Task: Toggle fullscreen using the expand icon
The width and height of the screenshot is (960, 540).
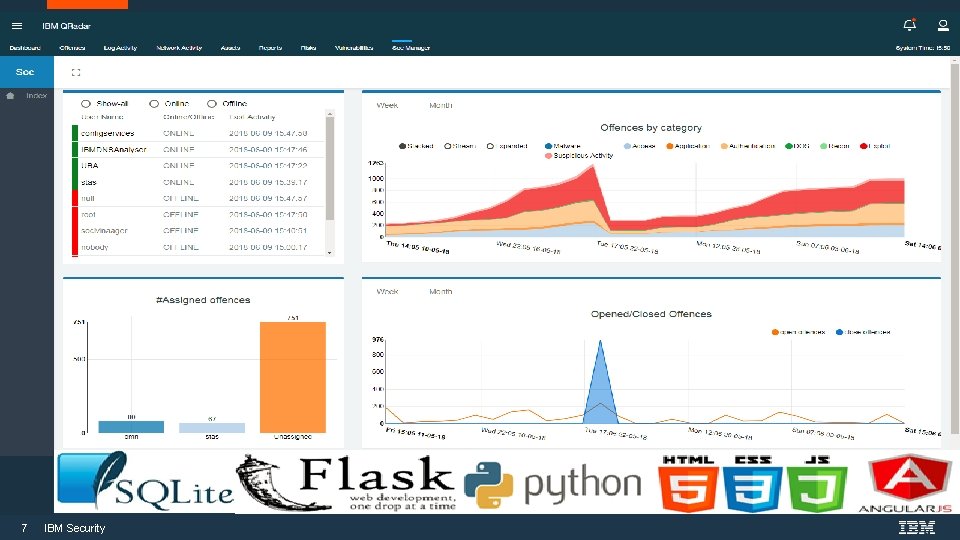Action: [x=76, y=72]
